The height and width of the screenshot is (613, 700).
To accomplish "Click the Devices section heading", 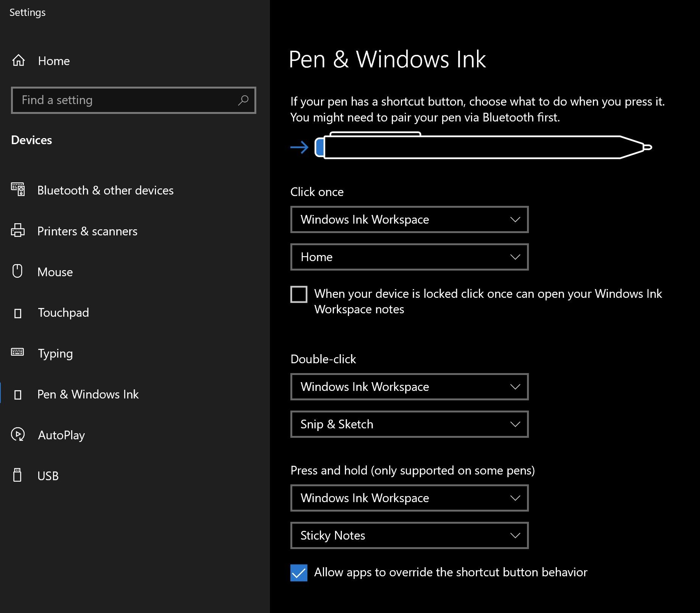I will (31, 140).
